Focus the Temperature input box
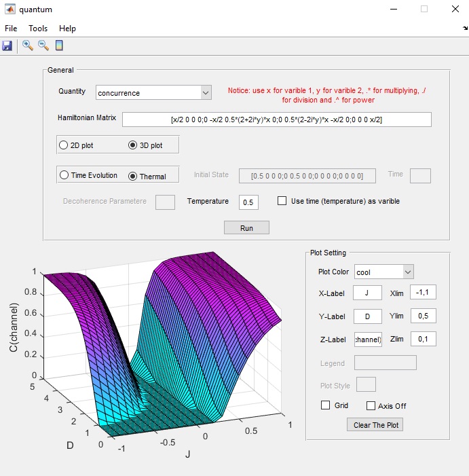Screen dimensions: 469x476 248,202
